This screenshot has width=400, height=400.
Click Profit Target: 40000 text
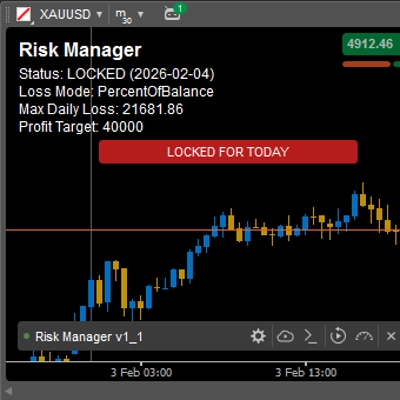81,127
